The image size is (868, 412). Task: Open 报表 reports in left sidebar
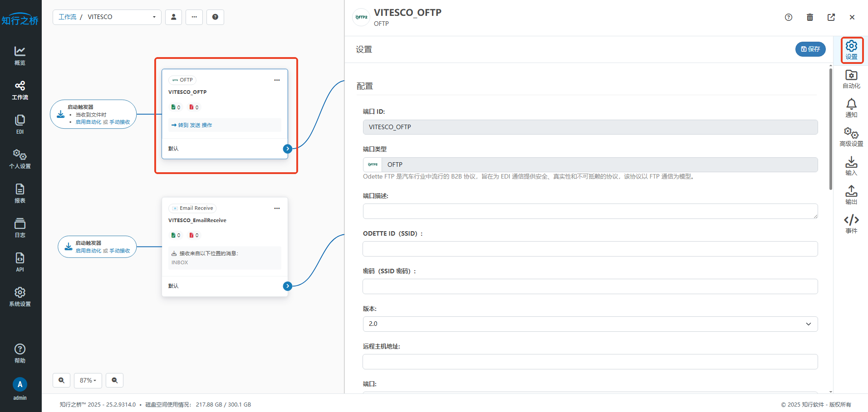click(20, 193)
